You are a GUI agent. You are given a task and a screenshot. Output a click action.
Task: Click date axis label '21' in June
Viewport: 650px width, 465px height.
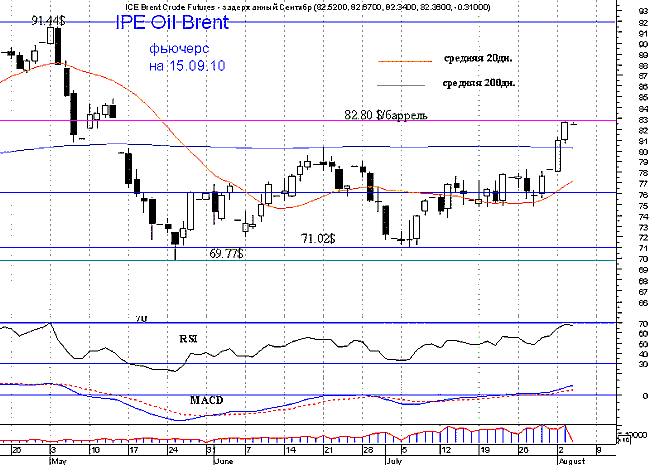[x=329, y=450]
